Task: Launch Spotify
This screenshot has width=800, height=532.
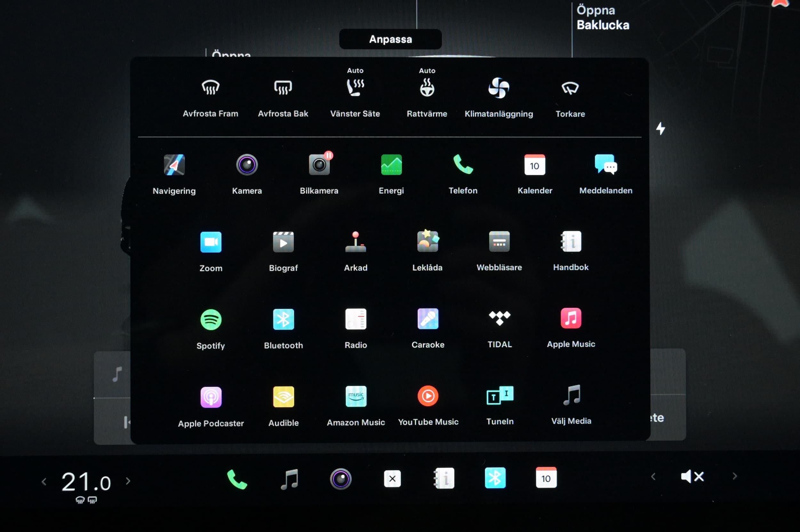Action: (211, 320)
